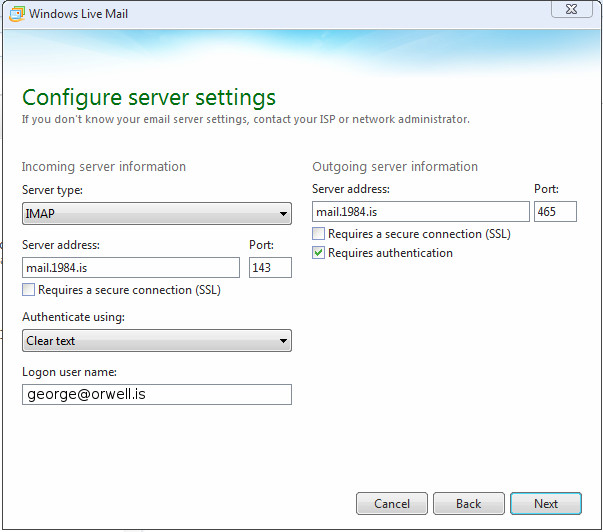Screen dimensions: 603x532
Task: Go to previous step with Back button
Action: tap(468, 503)
